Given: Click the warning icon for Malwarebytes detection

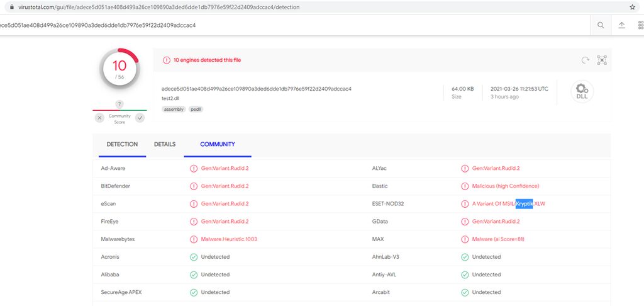Looking at the screenshot, I should pos(194,239).
